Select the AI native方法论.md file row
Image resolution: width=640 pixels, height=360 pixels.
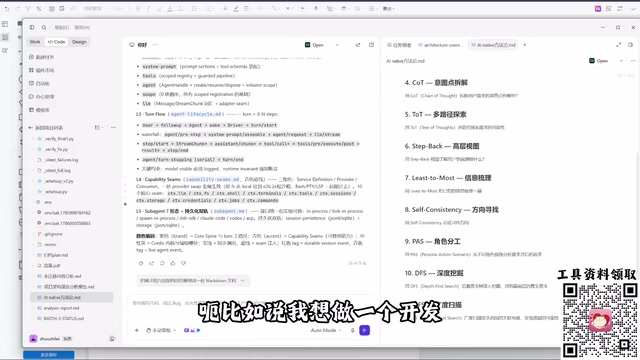pos(71,297)
